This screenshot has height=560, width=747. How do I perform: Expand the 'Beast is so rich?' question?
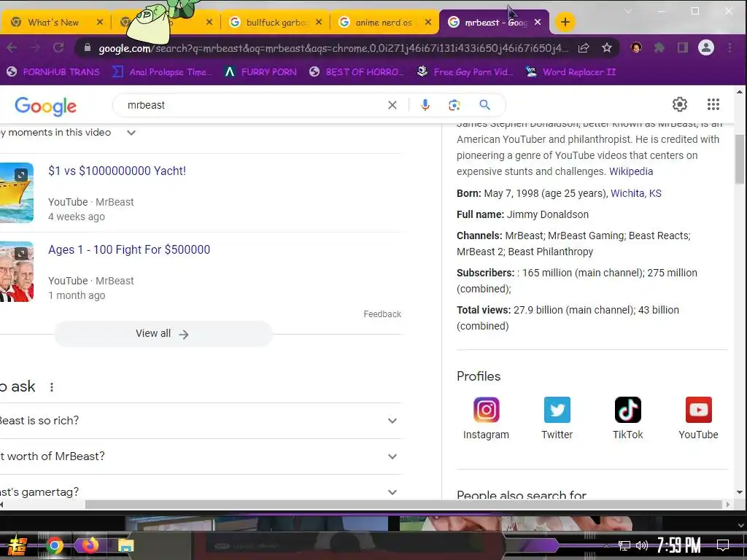[x=200, y=421]
